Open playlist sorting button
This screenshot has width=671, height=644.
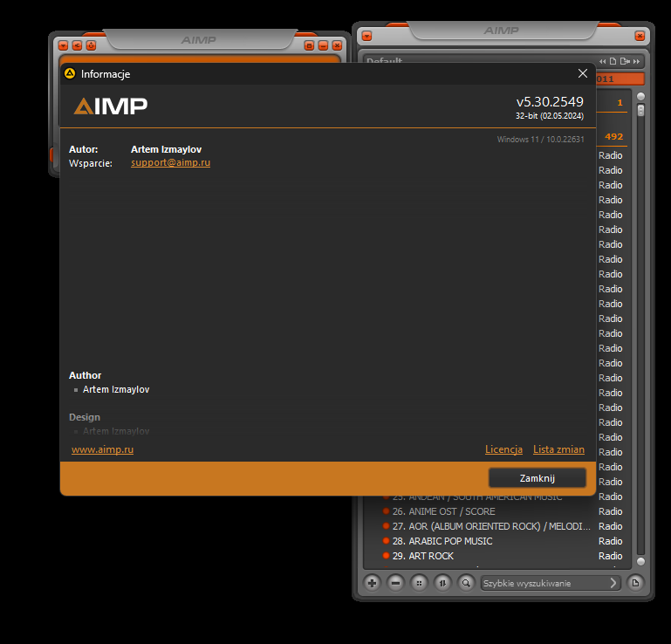coord(442,583)
